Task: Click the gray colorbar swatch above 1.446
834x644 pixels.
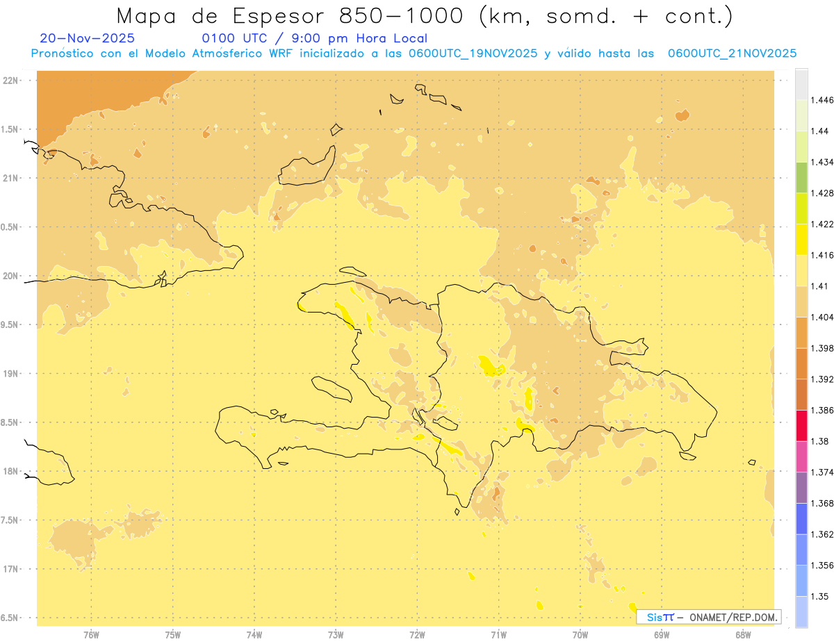Action: click(x=801, y=84)
